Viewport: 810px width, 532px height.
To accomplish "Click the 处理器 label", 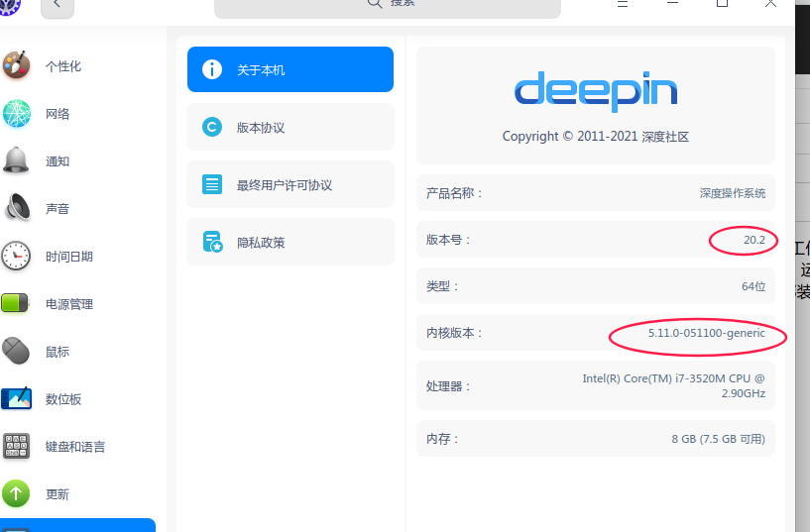I will (x=448, y=386).
